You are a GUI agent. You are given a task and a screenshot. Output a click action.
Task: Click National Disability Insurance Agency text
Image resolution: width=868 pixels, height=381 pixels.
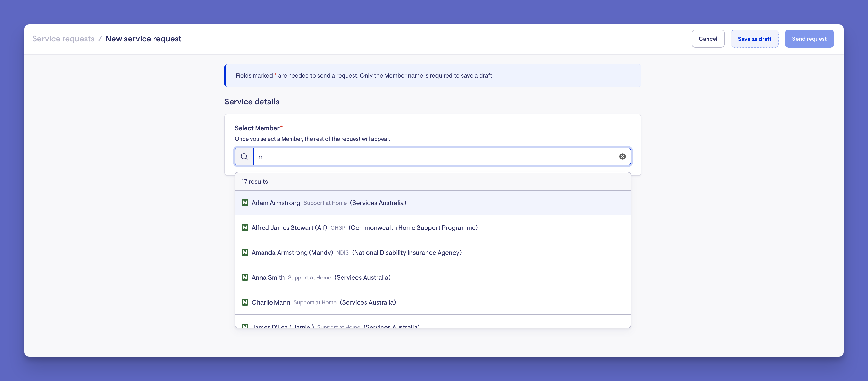[407, 253]
